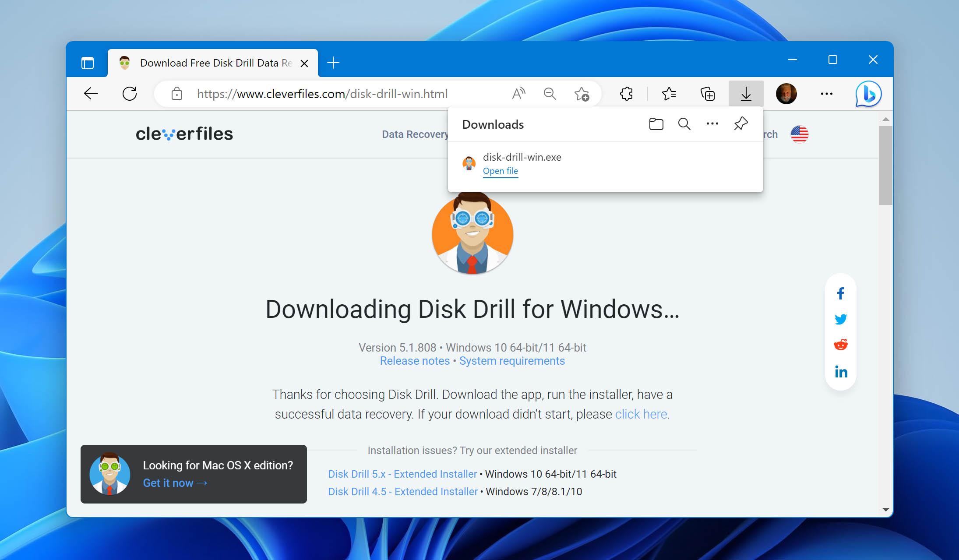Click the Downloads panel title
This screenshot has width=959, height=560.
pos(493,124)
